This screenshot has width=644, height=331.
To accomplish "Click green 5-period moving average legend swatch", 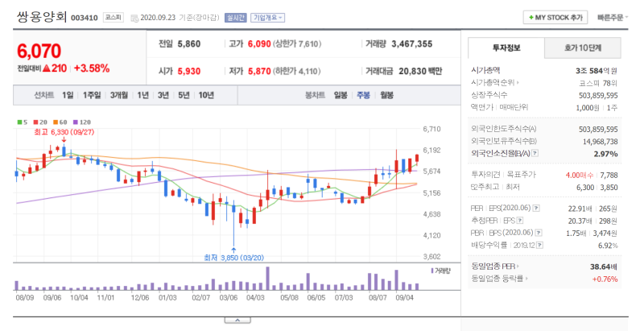I will 19,122.
